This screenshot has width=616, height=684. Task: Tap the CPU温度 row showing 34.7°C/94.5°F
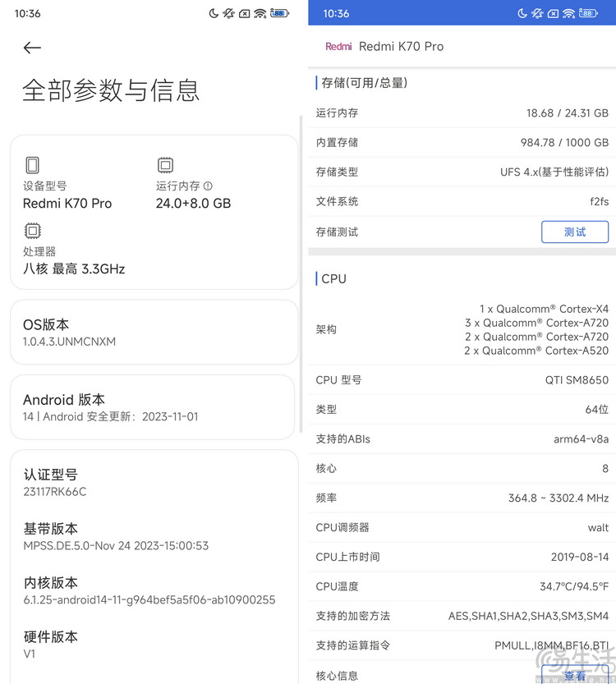point(462,586)
